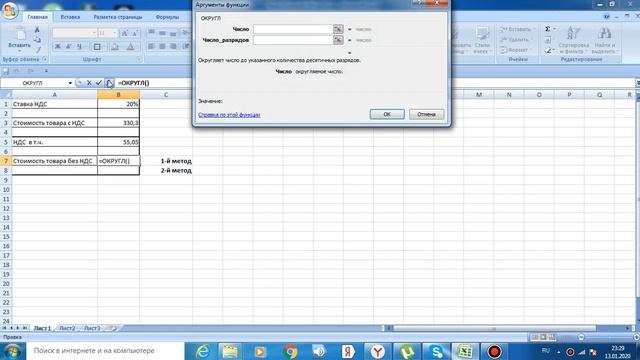Screen dimensions: 640x360
Task: Click the AutoSum sigma icon
Action: click(548, 29)
